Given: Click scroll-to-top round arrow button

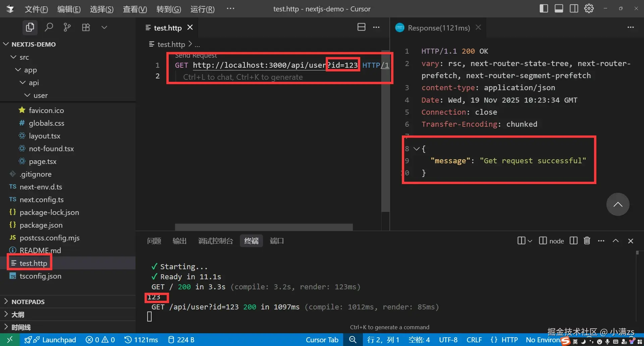Looking at the screenshot, I should (x=618, y=205).
